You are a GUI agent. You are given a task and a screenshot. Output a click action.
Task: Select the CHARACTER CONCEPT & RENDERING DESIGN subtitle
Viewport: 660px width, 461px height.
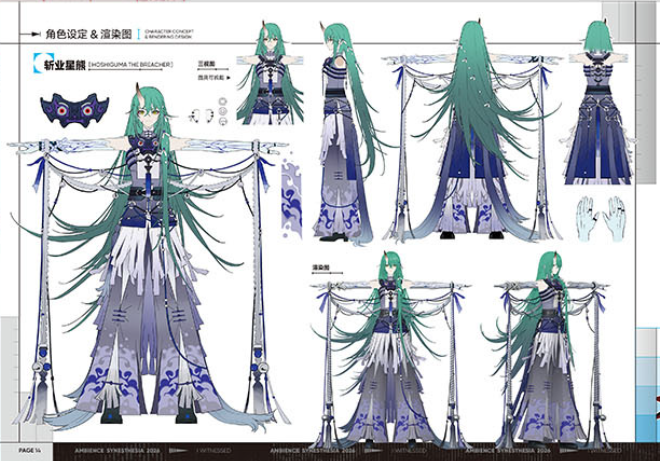click(169, 34)
